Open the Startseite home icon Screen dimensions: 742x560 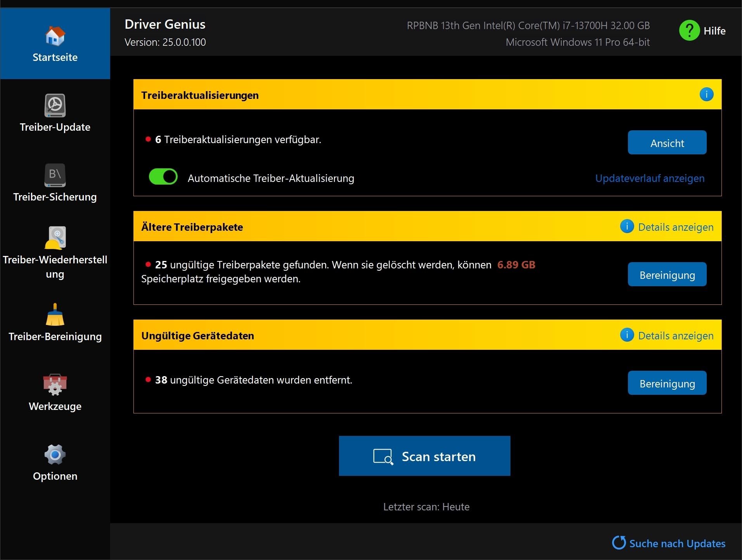pyautogui.click(x=55, y=36)
